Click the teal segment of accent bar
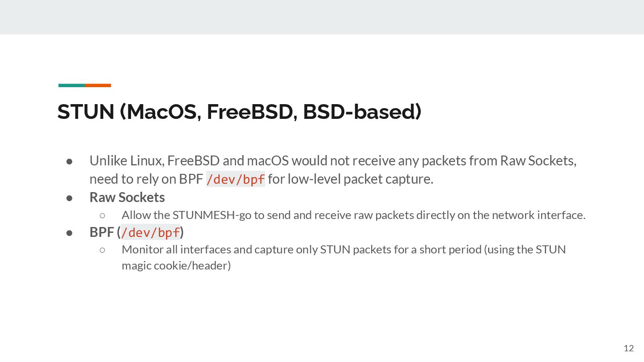Screen dimensions: 644x362 (72, 85)
